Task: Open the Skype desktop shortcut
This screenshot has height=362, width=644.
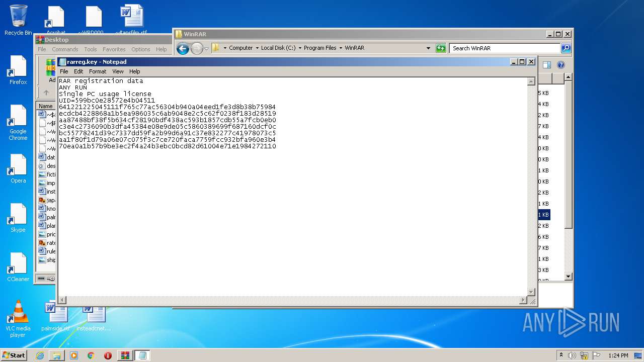Action: (x=18, y=218)
